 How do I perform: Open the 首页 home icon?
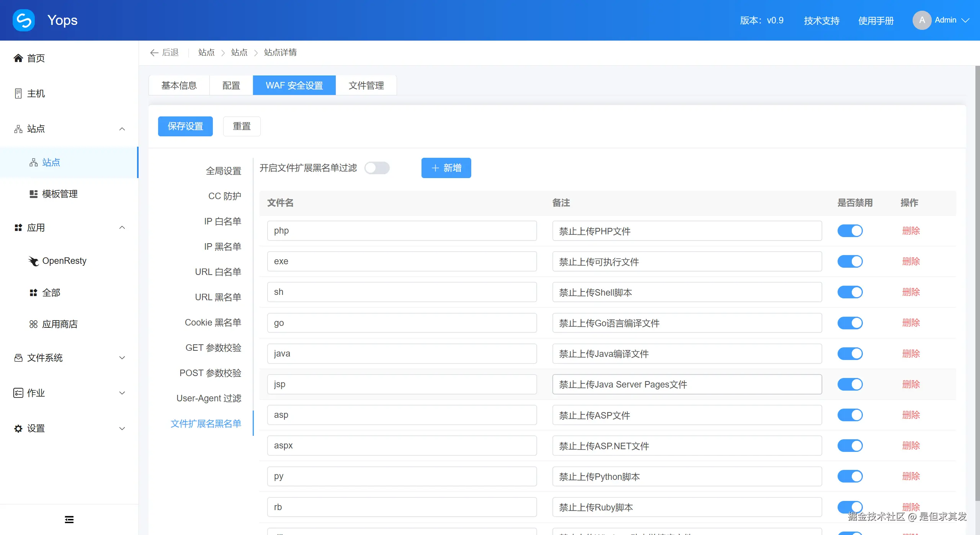tap(18, 58)
